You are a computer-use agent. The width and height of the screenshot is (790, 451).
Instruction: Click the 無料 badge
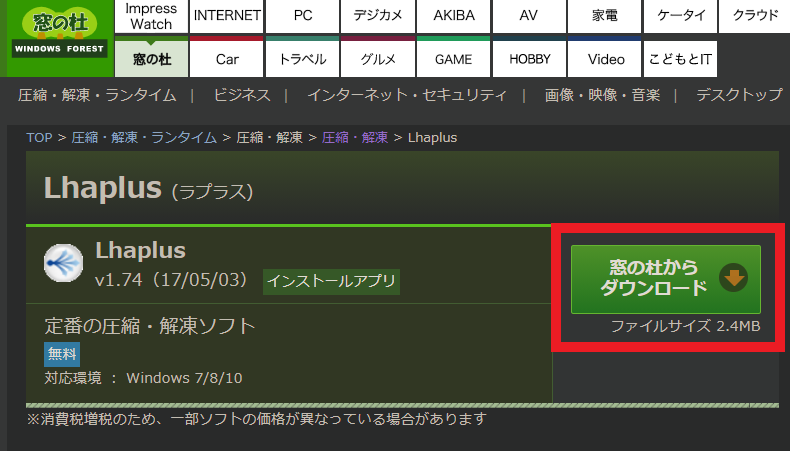[62, 354]
